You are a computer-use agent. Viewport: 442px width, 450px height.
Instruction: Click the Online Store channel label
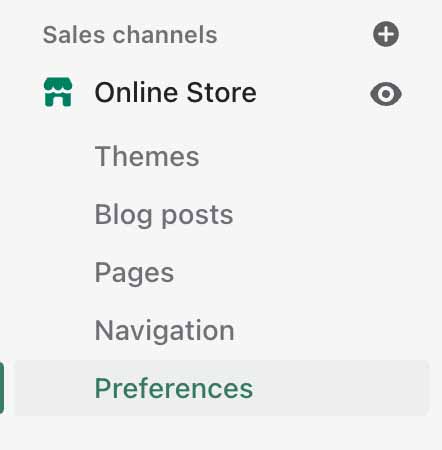tap(175, 92)
